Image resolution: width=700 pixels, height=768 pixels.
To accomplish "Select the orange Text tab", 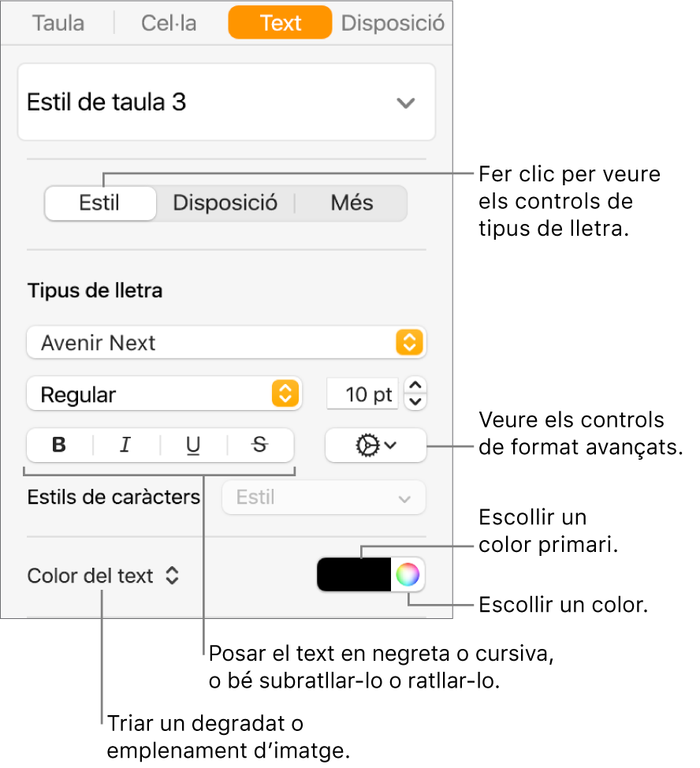I will pos(280,23).
